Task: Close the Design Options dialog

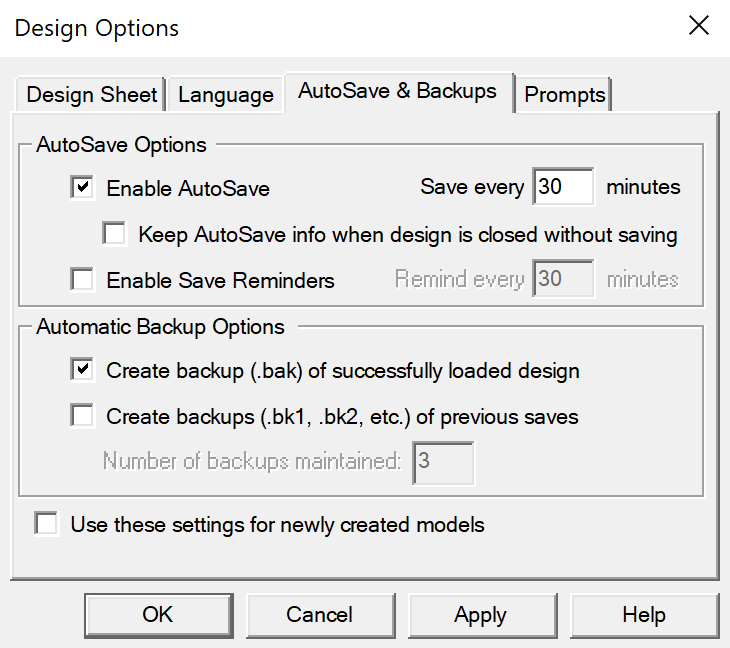Action: click(x=699, y=26)
